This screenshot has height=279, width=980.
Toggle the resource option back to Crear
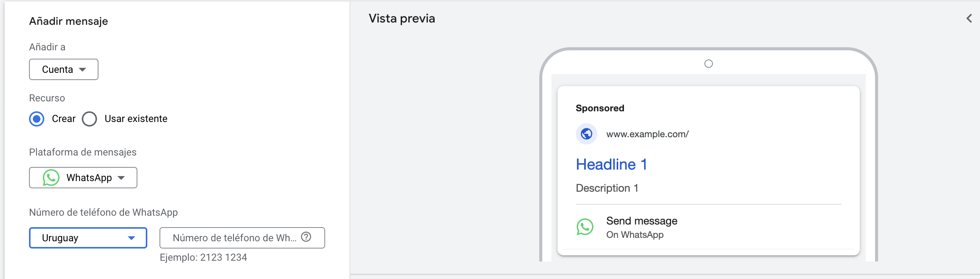point(37,119)
